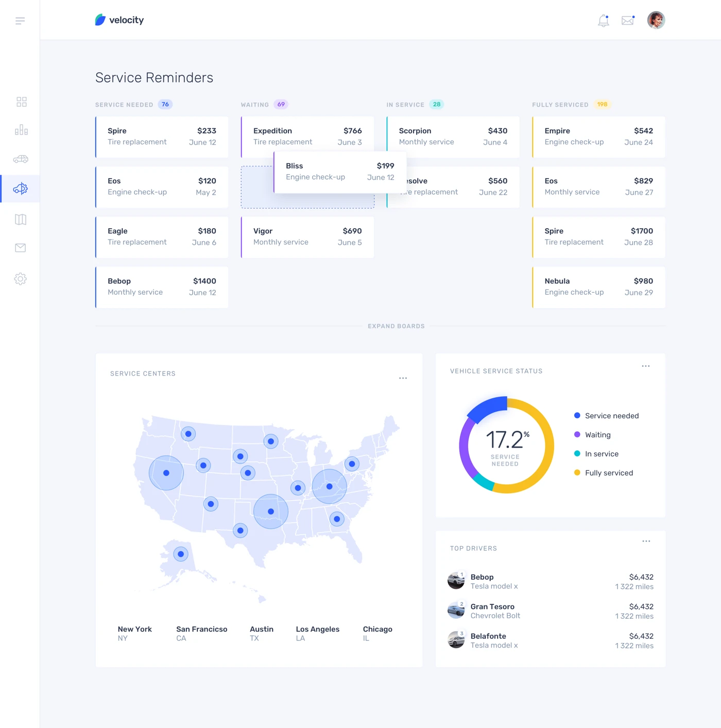Select the WAITING column header badge 69
This screenshot has height=728, width=721.
tap(281, 104)
